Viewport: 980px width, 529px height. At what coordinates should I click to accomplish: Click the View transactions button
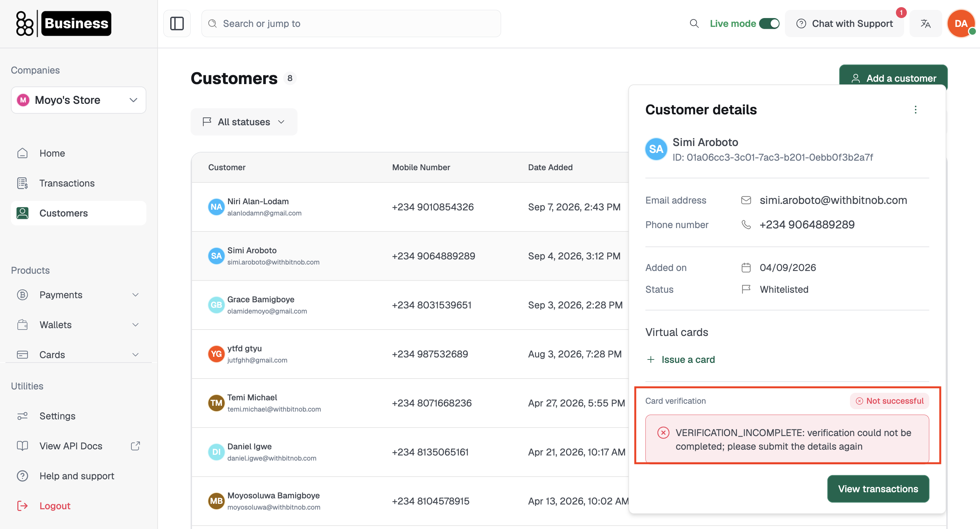tap(878, 488)
